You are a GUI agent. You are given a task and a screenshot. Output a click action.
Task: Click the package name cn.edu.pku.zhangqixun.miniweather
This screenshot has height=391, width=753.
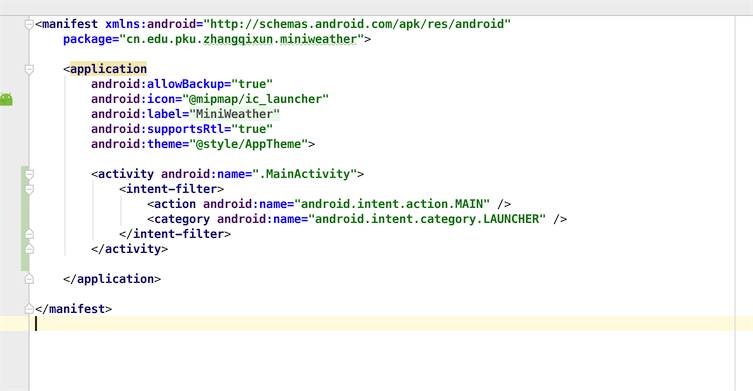[x=242, y=39]
